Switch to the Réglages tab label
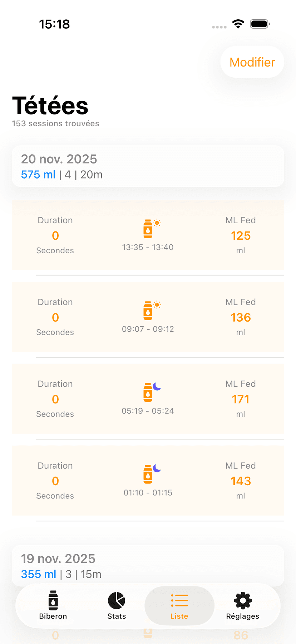Screen dimensions: 296x644 click(243, 616)
